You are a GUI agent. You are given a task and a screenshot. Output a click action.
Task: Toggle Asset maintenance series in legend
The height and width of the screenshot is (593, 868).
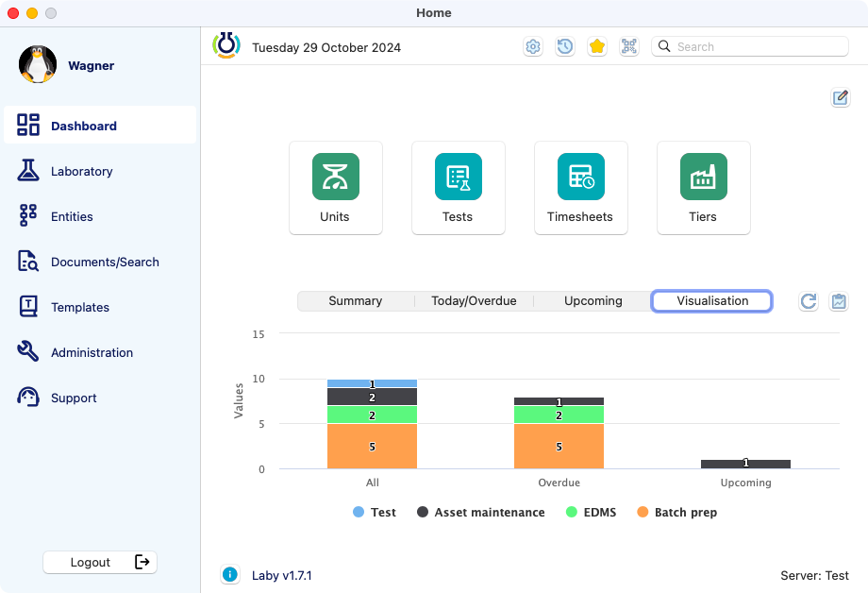point(480,512)
